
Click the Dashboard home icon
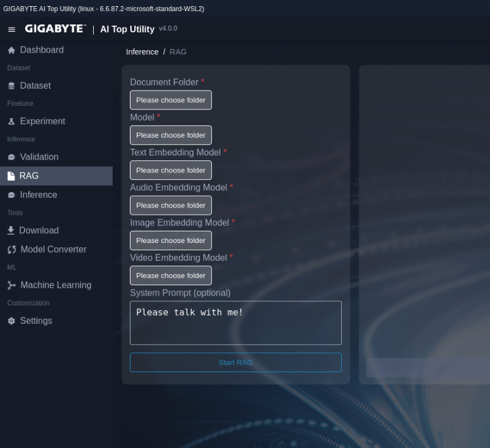(x=12, y=50)
